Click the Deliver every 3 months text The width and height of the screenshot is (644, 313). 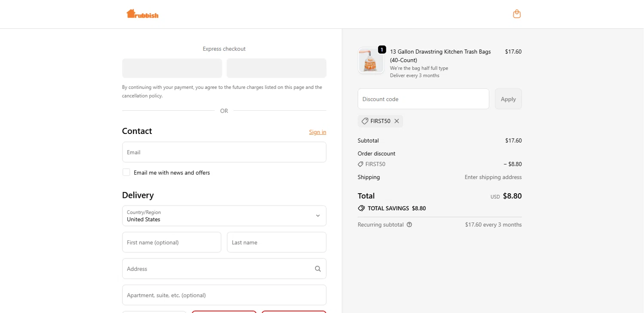point(415,76)
